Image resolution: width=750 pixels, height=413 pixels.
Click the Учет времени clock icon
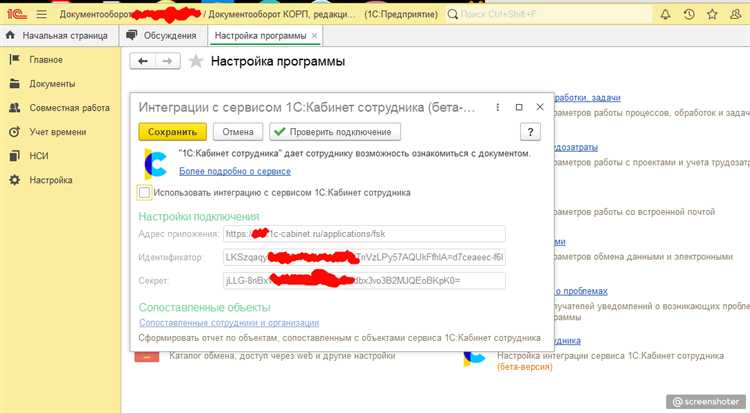click(x=15, y=132)
